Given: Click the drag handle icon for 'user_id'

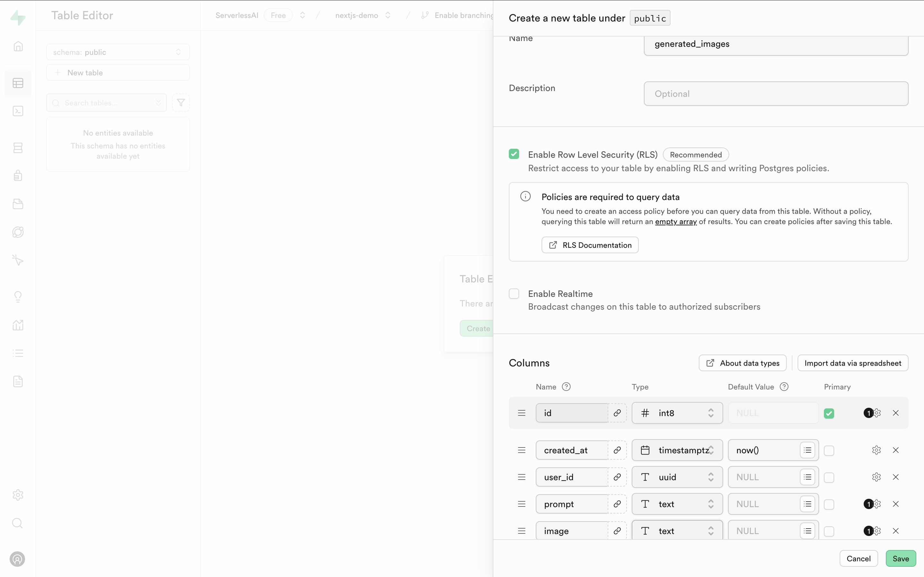Looking at the screenshot, I should click(522, 477).
